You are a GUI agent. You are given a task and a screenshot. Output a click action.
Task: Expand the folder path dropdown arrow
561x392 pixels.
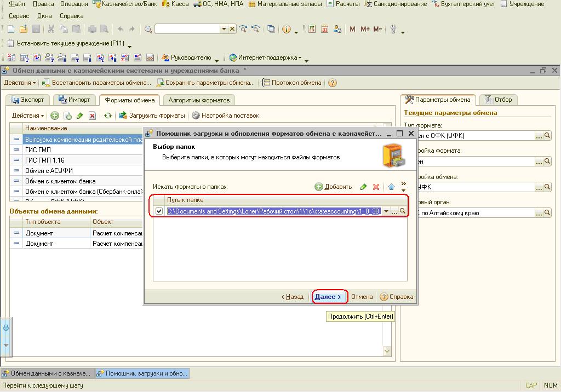[386, 211]
